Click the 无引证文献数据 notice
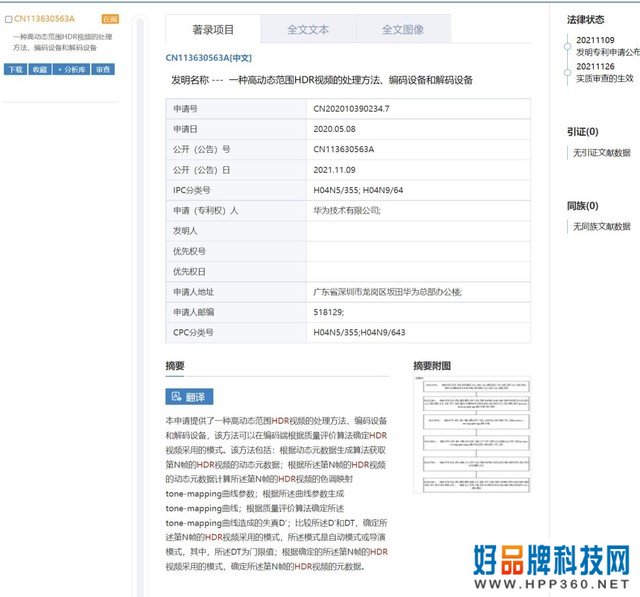Image resolution: width=640 pixels, height=597 pixels. 602,153
